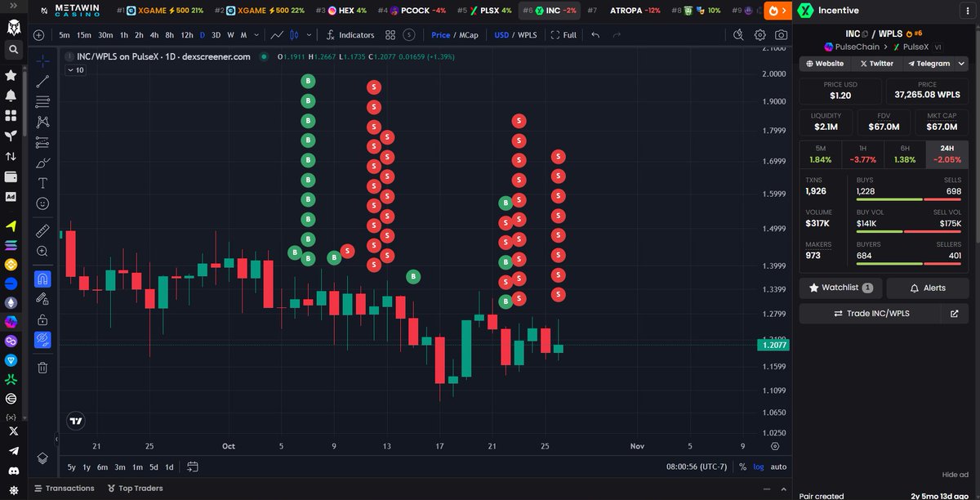
Task: Open the Transactions tab
Action: [x=64, y=488]
